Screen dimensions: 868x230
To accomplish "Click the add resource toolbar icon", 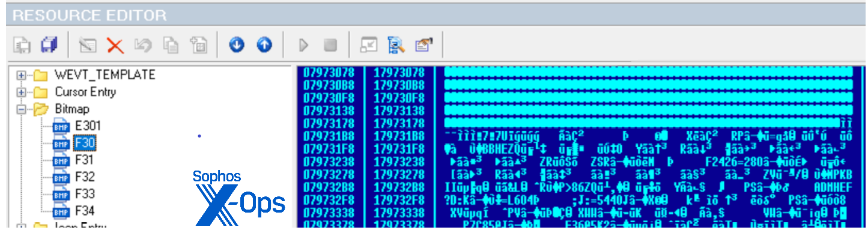I will 198,45.
